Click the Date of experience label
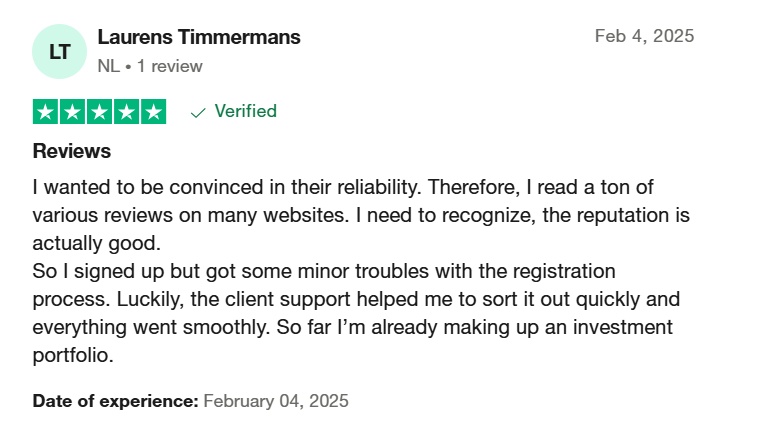 point(115,401)
